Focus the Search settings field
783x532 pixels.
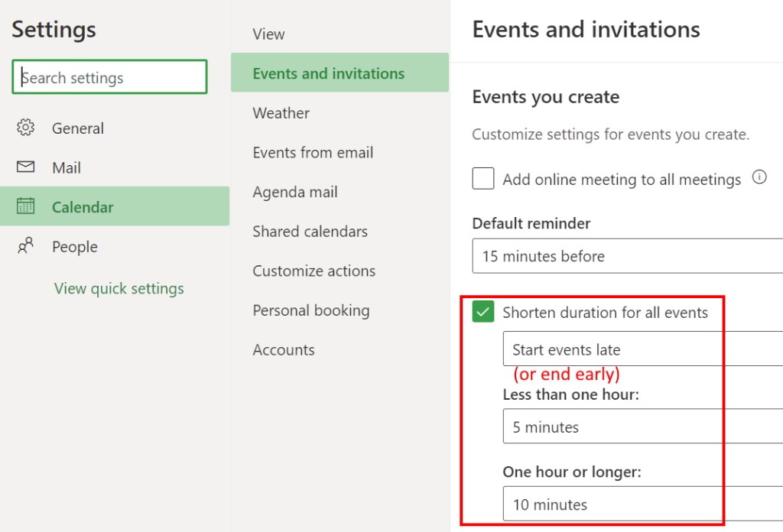(x=109, y=77)
